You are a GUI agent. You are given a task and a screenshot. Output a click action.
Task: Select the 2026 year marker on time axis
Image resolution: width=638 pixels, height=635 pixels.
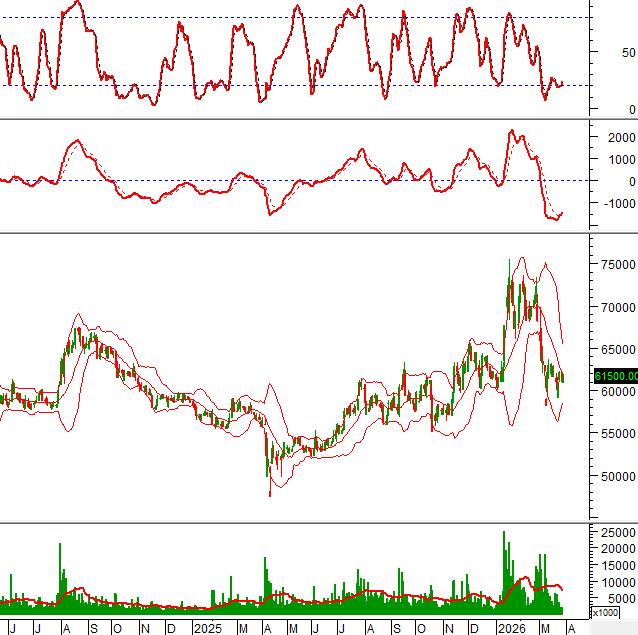coord(511,627)
